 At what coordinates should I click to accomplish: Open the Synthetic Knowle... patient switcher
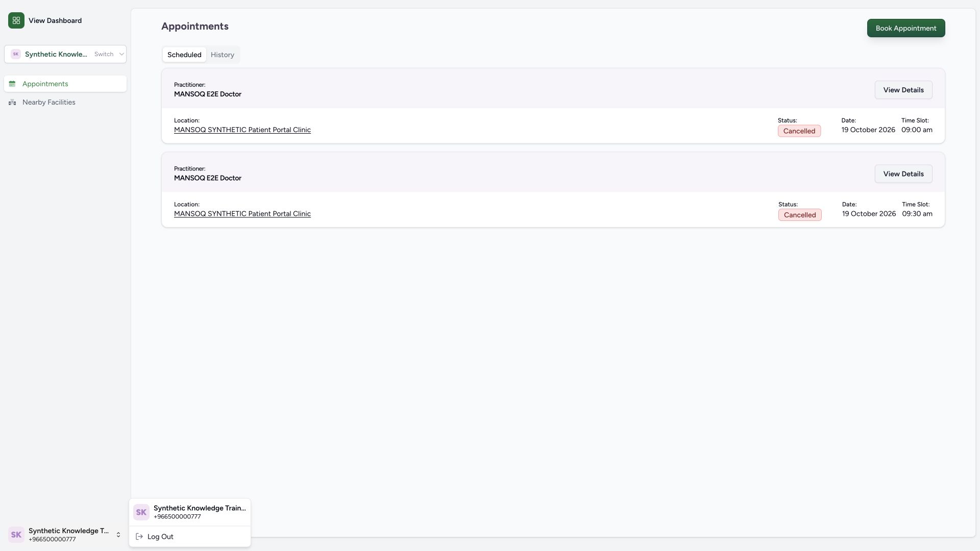coord(65,54)
